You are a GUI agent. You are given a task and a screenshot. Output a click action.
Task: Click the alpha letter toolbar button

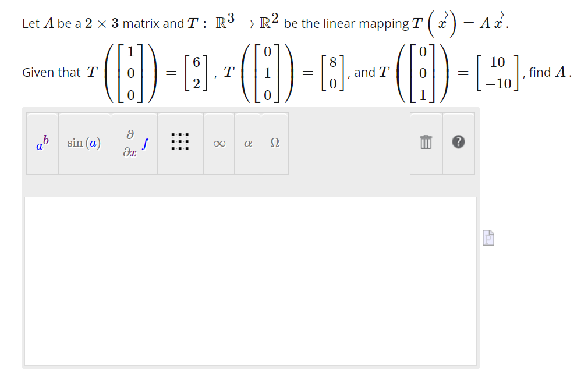pyautogui.click(x=247, y=143)
